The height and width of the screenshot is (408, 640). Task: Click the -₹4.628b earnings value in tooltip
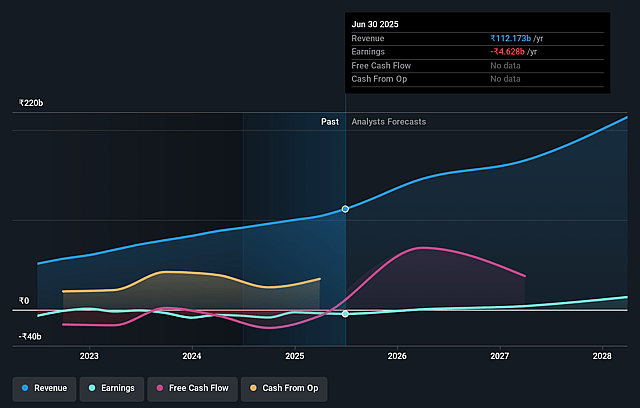[x=507, y=52]
